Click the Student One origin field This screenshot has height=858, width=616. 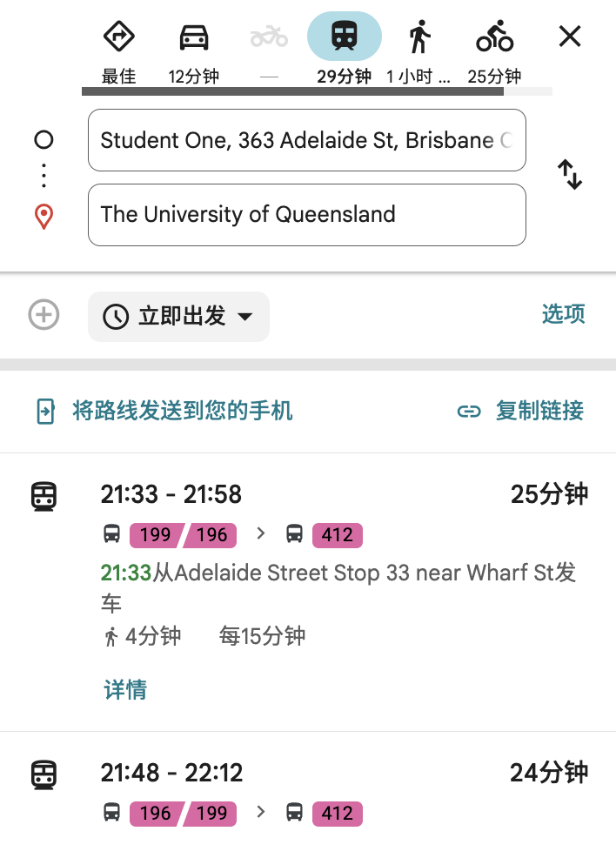tap(306, 140)
